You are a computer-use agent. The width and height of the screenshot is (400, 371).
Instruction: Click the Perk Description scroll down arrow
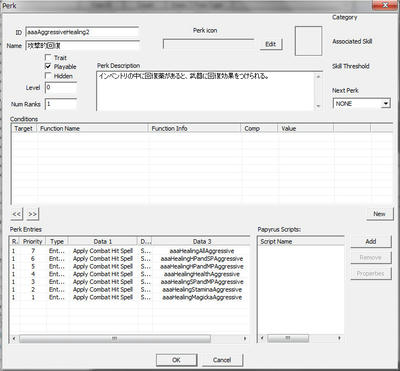pos(318,106)
